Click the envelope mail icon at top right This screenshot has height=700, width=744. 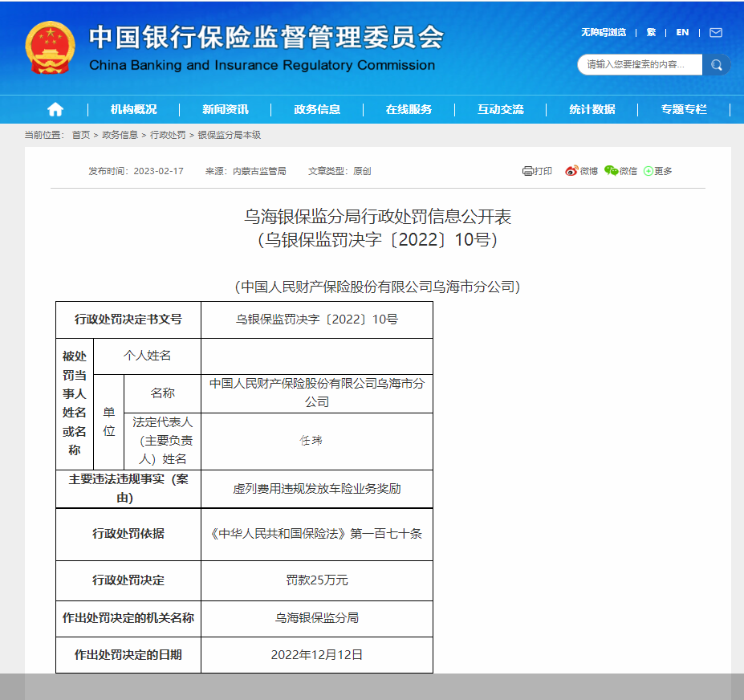715,33
